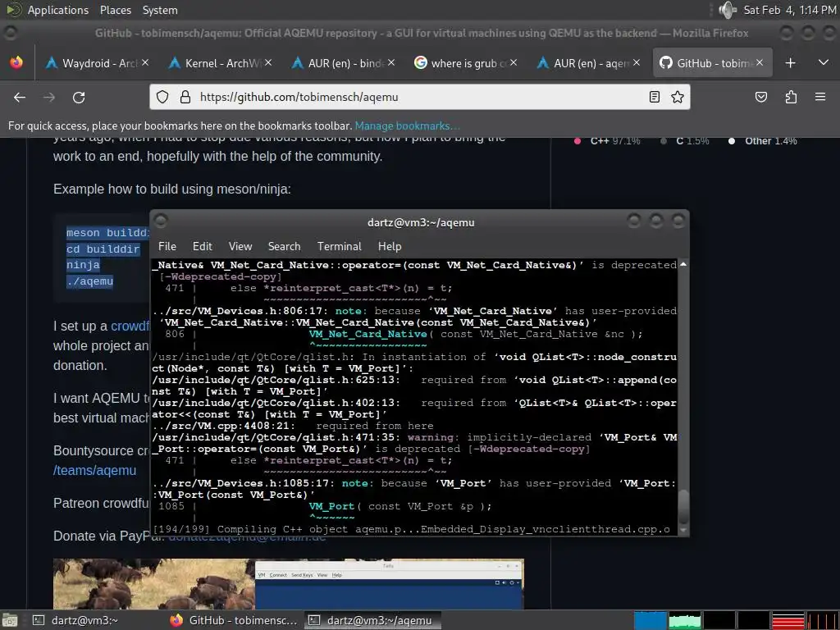
Task: Click the terminal scrollbar up arrow
Action: point(683,264)
